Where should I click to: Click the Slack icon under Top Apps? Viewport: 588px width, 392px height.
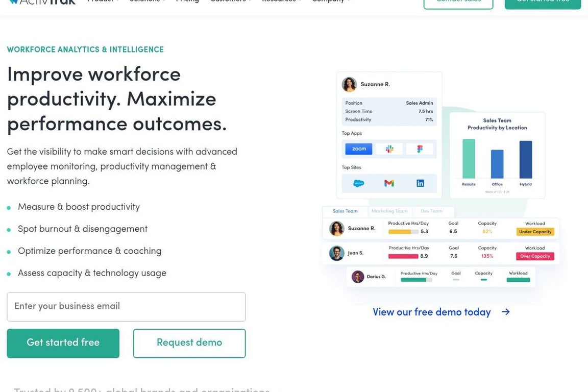coord(389,149)
